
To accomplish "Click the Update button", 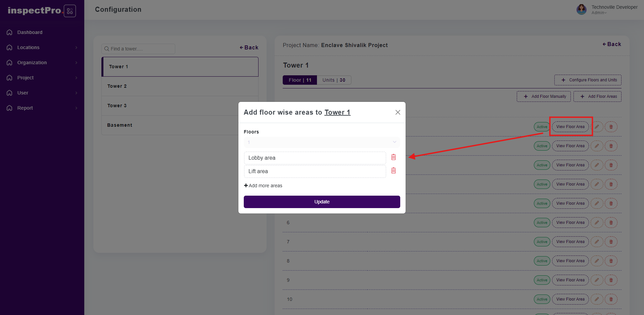I will [x=322, y=202].
